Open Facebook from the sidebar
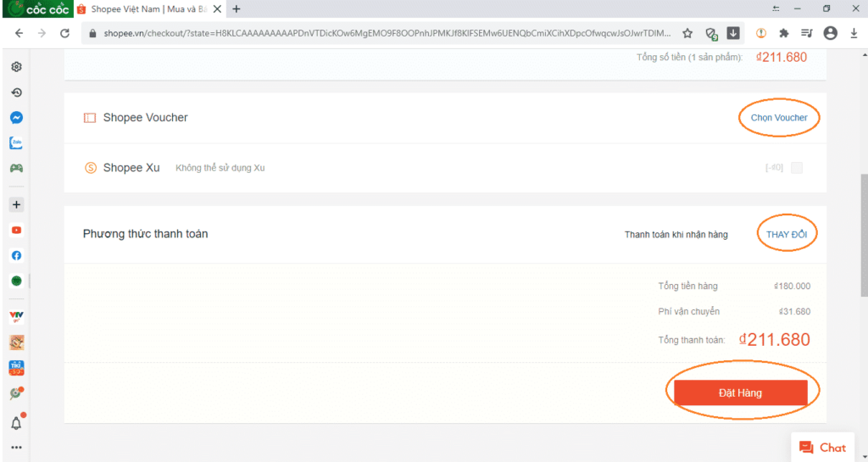 (17, 256)
